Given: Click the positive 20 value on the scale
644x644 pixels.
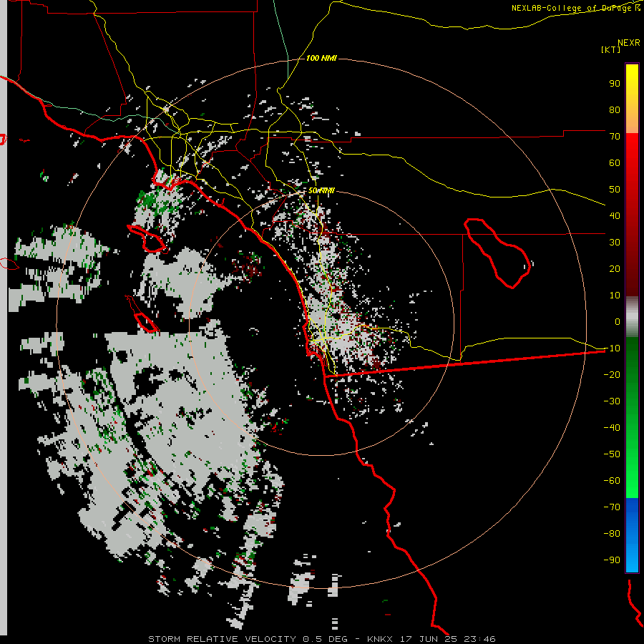Looking at the screenshot, I should 615,268.
